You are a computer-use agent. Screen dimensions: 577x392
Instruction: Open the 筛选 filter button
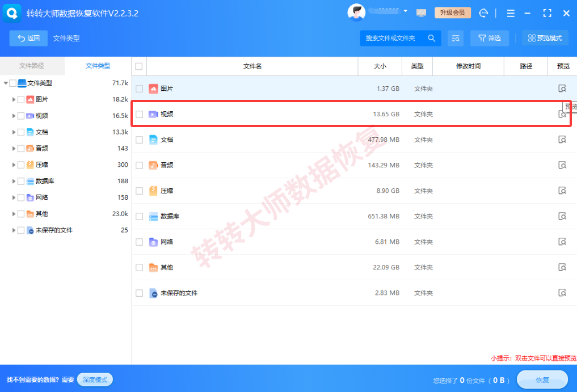(x=490, y=38)
